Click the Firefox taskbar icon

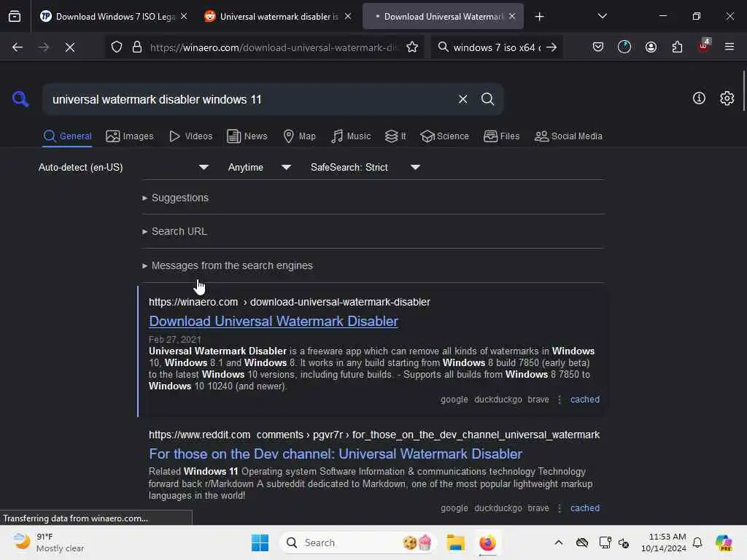(487, 542)
